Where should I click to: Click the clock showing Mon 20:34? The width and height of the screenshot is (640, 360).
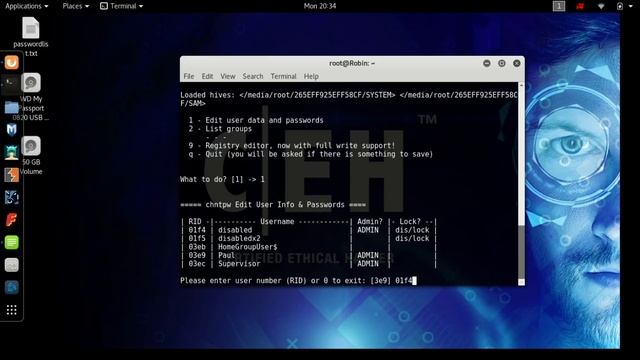pyautogui.click(x=320, y=6)
